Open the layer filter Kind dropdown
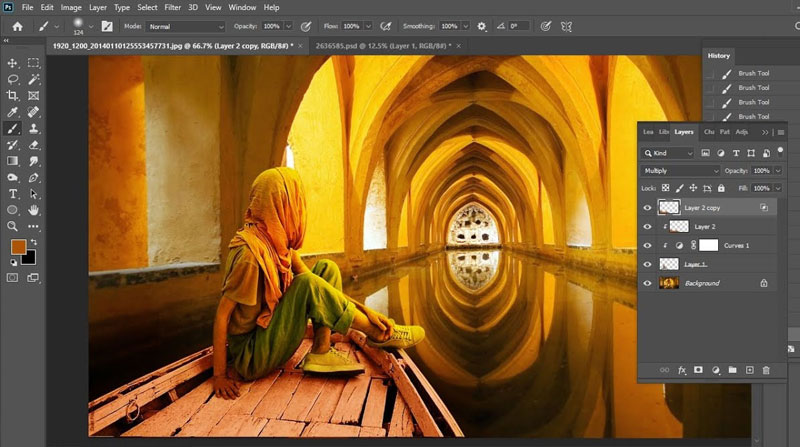The width and height of the screenshot is (800, 447). pos(667,153)
